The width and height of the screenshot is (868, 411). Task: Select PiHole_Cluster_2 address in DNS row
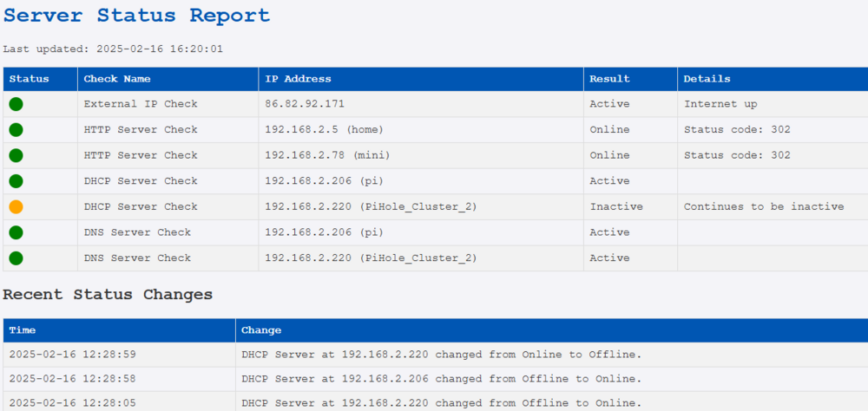371,258
